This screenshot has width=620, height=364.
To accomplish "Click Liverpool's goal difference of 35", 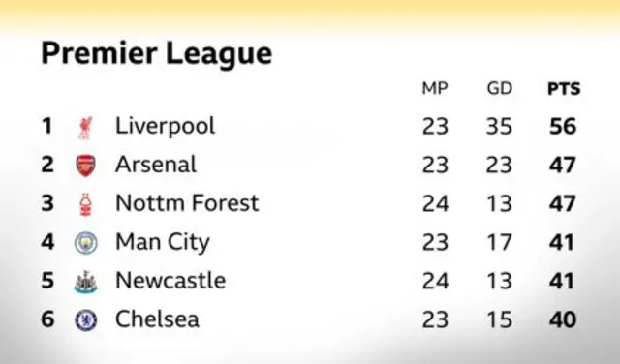I will pos(499,127).
